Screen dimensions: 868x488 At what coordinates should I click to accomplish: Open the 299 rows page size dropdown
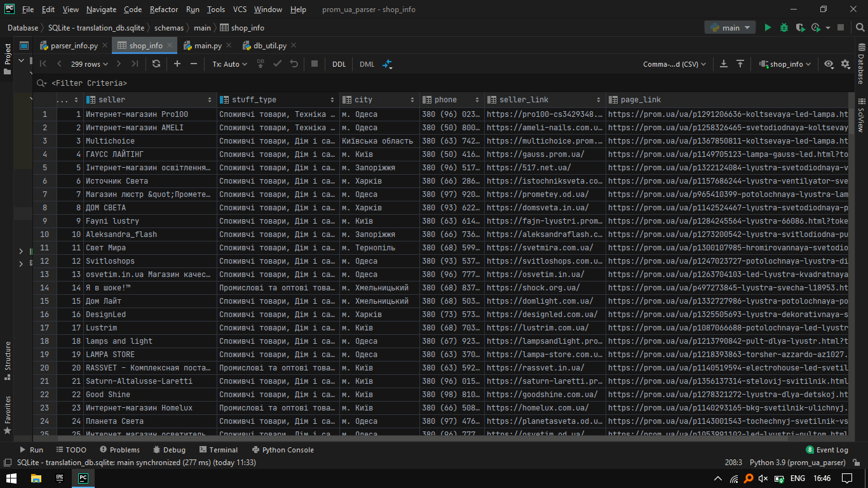89,64
